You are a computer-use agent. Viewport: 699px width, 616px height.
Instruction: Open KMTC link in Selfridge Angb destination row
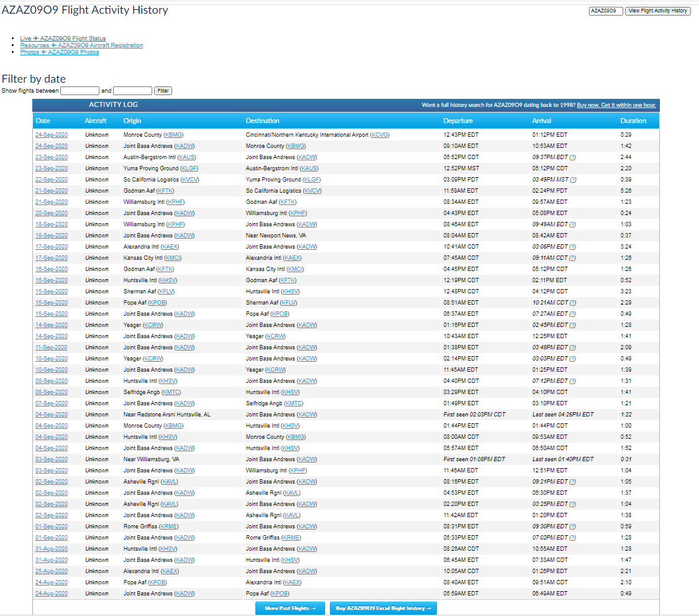pos(294,403)
